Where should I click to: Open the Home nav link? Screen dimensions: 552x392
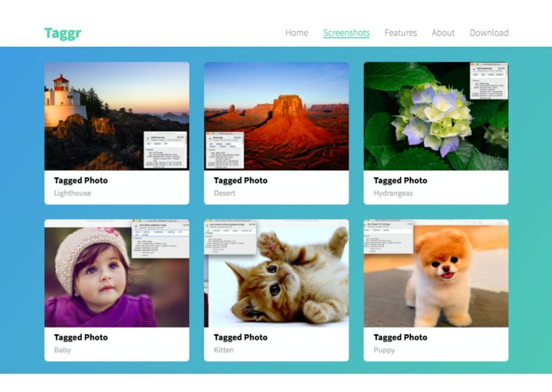point(297,33)
